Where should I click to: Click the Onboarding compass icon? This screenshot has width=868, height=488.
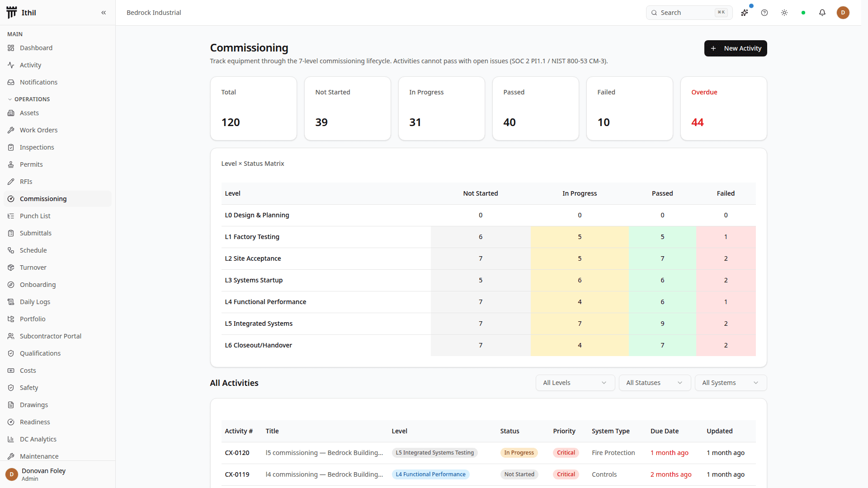[x=11, y=285]
